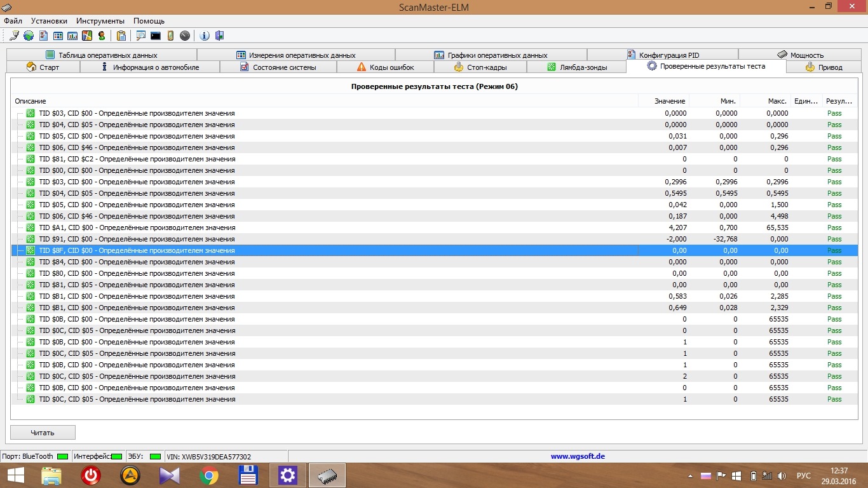This screenshot has width=868, height=488.
Task: Click the volume speaker tray icon
Action: [782, 475]
